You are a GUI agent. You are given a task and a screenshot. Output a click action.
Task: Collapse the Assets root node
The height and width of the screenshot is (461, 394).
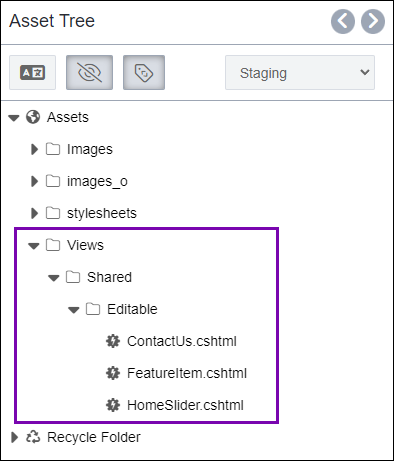(14, 118)
